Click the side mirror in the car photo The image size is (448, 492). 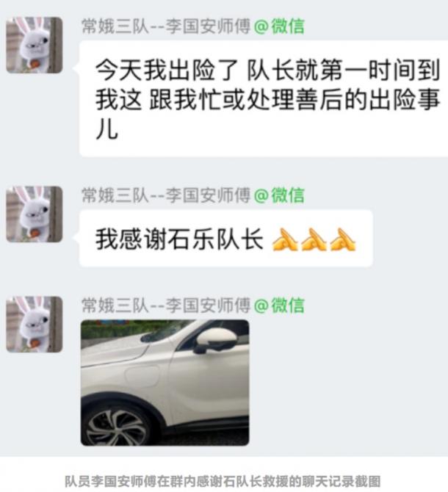click(x=215, y=341)
